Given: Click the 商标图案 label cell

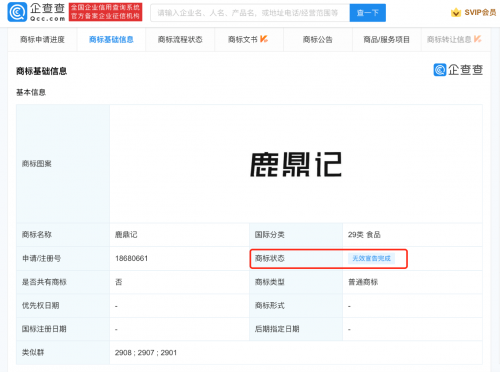Looking at the screenshot, I should point(63,164).
